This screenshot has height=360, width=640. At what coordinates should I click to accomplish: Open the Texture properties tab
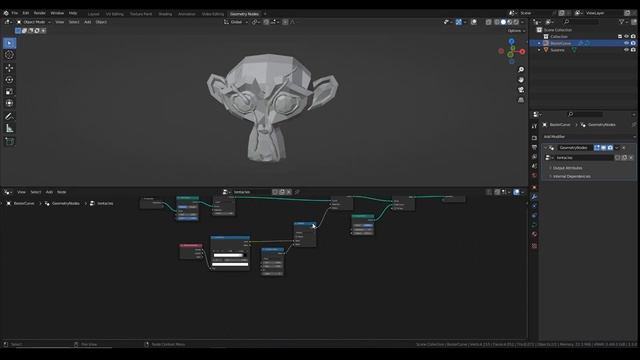(534, 246)
